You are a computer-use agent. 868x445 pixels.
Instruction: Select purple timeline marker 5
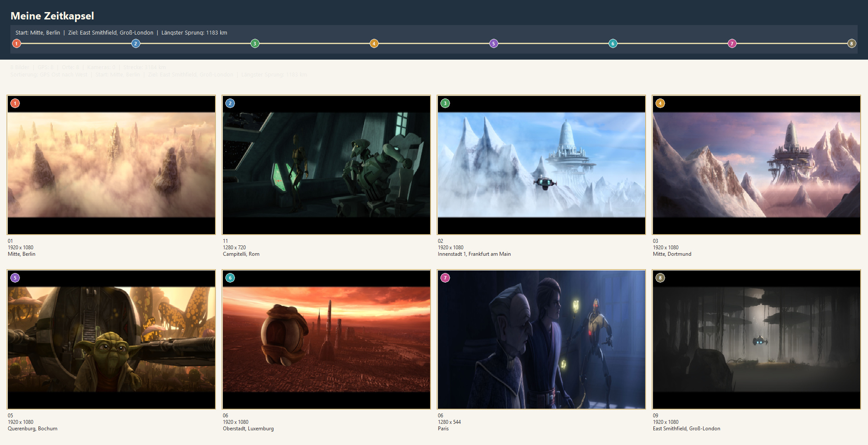(x=494, y=43)
